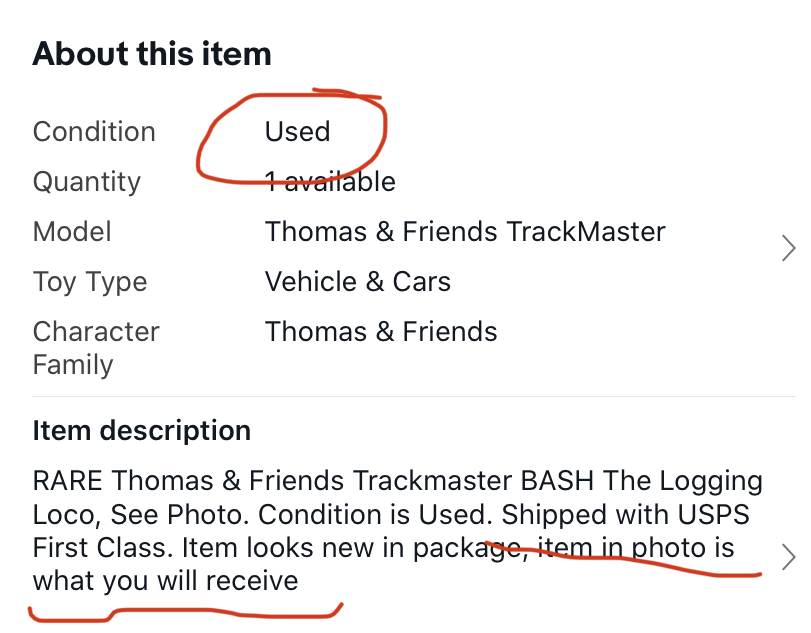811x633 pixels.
Task: Select the Condition label
Action: 94,132
